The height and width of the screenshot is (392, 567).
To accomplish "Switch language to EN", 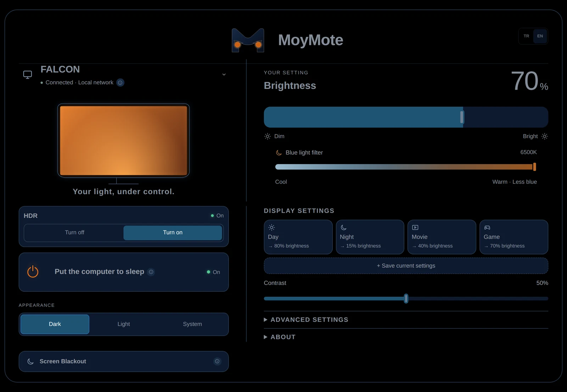I will point(540,36).
